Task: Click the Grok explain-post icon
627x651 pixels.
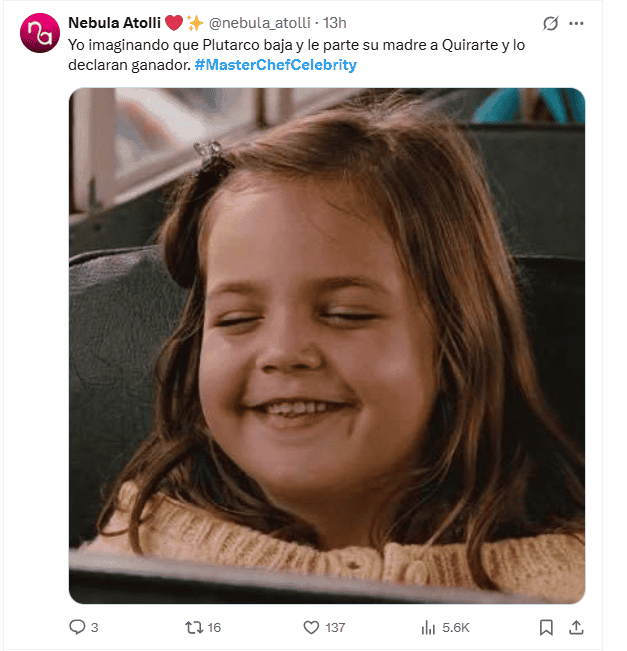Action: pyautogui.click(x=550, y=23)
